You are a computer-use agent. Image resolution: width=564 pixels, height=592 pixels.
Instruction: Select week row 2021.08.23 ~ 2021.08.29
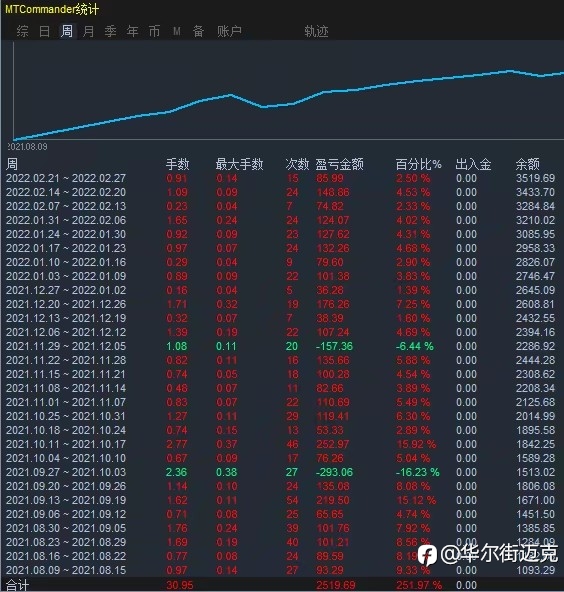point(281,541)
